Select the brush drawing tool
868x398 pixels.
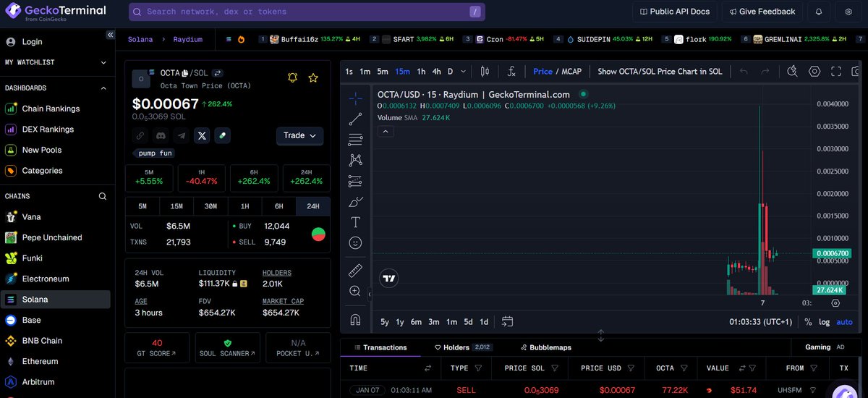(x=355, y=202)
